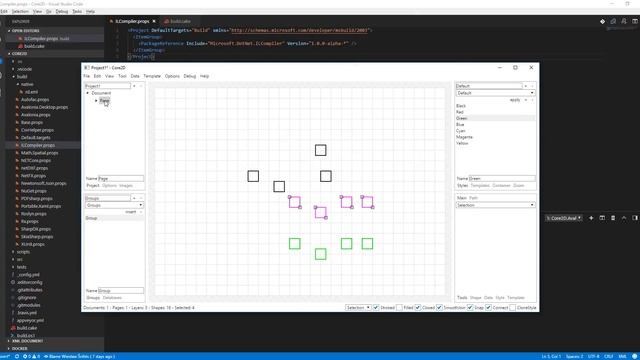The height and width of the screenshot is (360, 640).
Task: Open the Groups dropdown in the left panel
Action: coord(114,205)
